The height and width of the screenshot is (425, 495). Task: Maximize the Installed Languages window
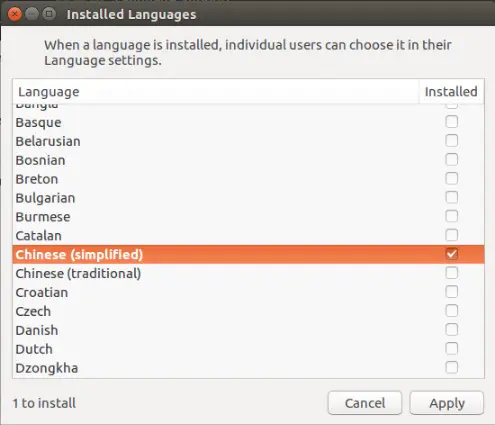[49, 14]
